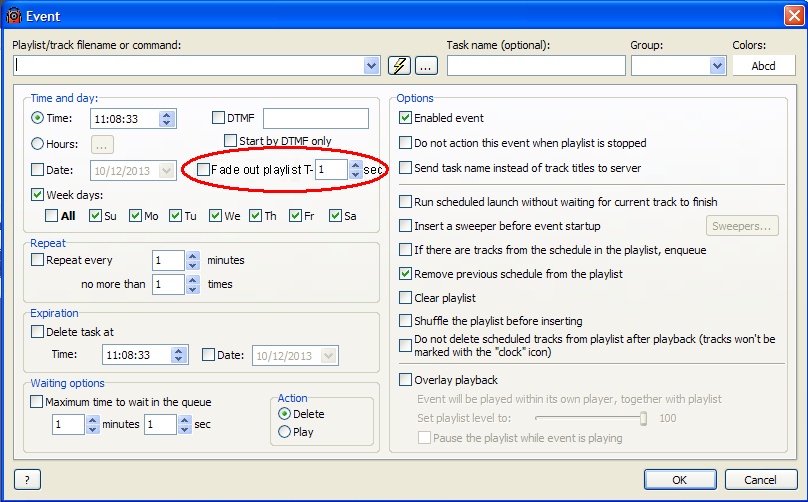
Task: Click the question mark help button
Action: point(27,480)
